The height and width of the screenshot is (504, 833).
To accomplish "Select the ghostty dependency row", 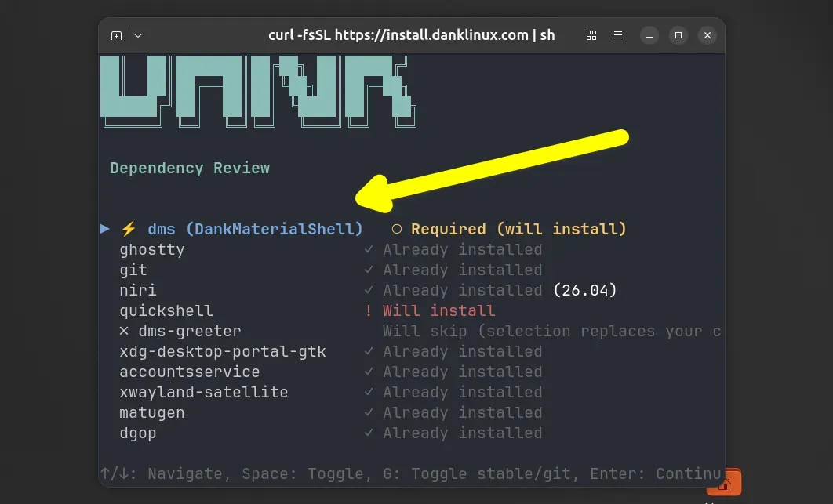I will (x=331, y=249).
